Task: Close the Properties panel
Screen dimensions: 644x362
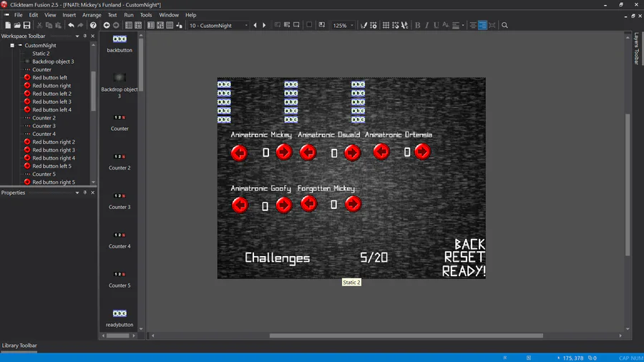Action: tap(93, 192)
